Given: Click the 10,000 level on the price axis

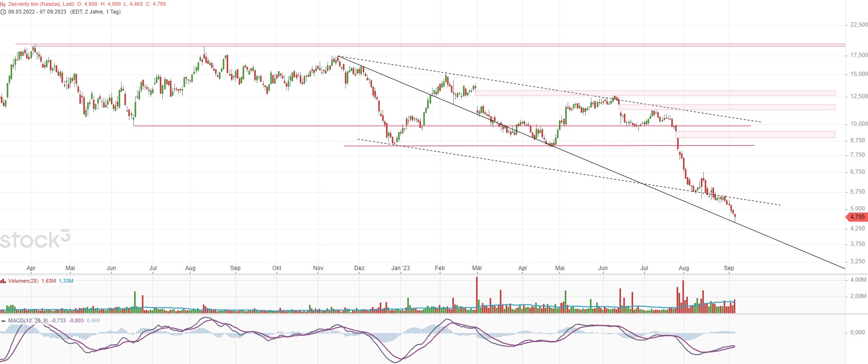Looking at the screenshot, I should [x=859, y=124].
